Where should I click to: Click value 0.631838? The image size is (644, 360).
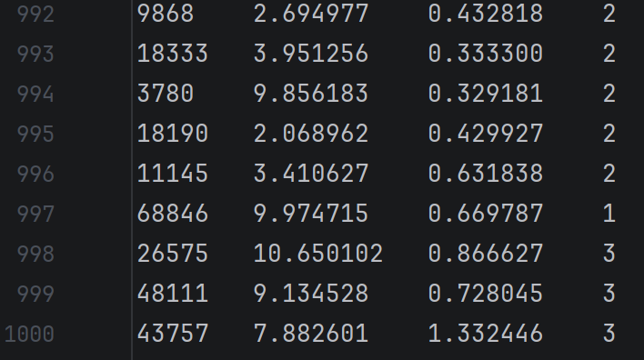[x=486, y=174]
